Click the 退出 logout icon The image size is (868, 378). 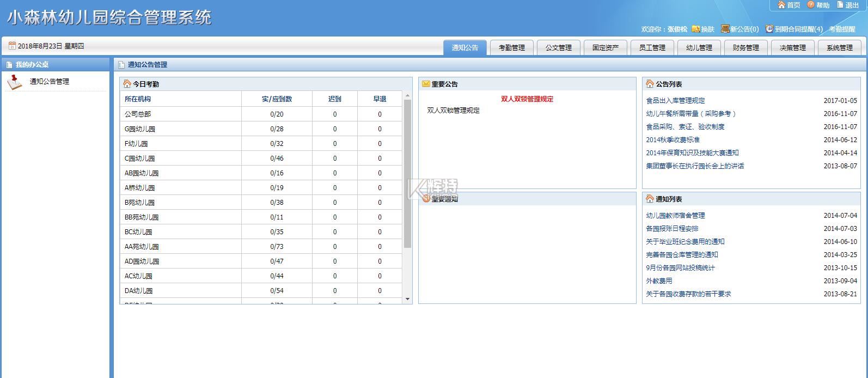tap(840, 5)
